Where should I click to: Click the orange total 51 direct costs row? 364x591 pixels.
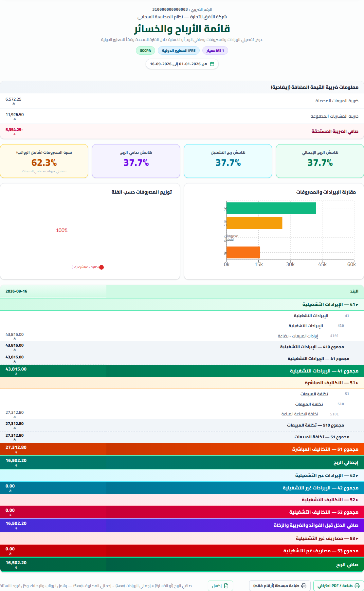point(182,449)
